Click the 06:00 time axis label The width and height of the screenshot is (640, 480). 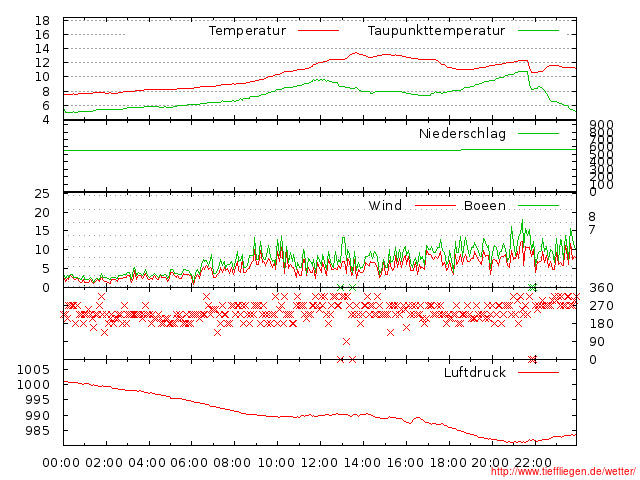(189, 463)
